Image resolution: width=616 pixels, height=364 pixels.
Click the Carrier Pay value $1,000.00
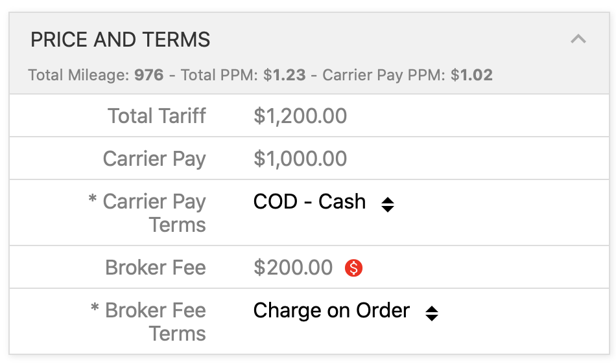tap(300, 159)
